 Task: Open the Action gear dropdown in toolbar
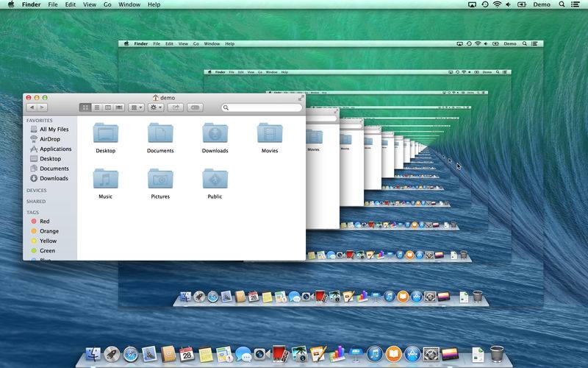(156, 107)
